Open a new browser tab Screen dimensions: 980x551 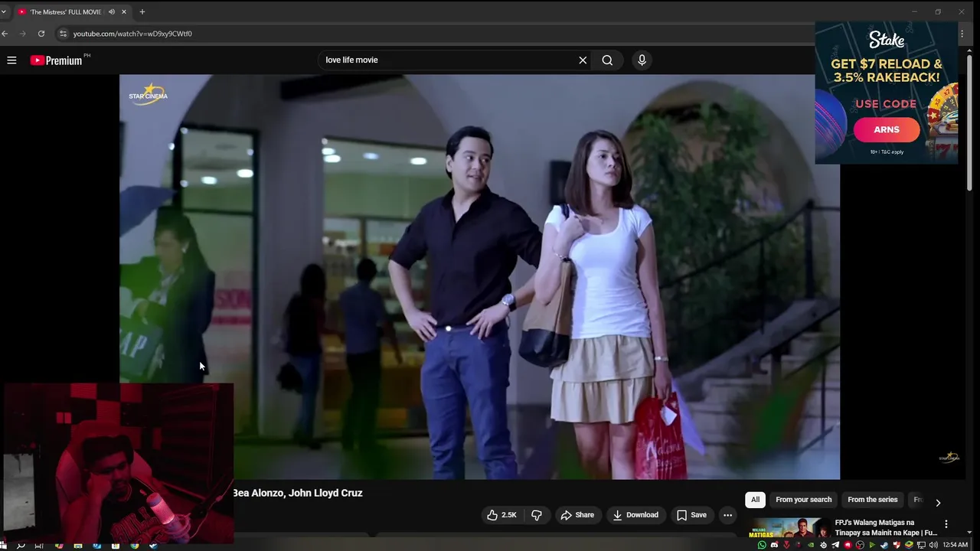(142, 11)
